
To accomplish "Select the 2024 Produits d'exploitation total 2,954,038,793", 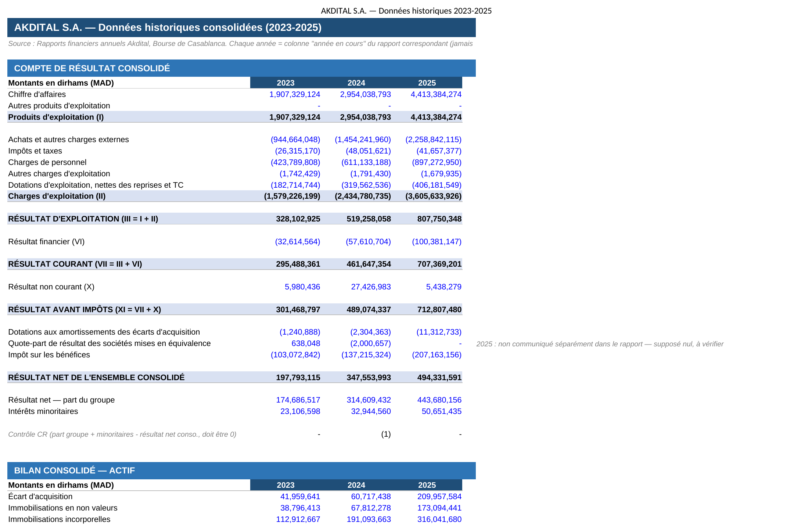I will [x=366, y=117].
